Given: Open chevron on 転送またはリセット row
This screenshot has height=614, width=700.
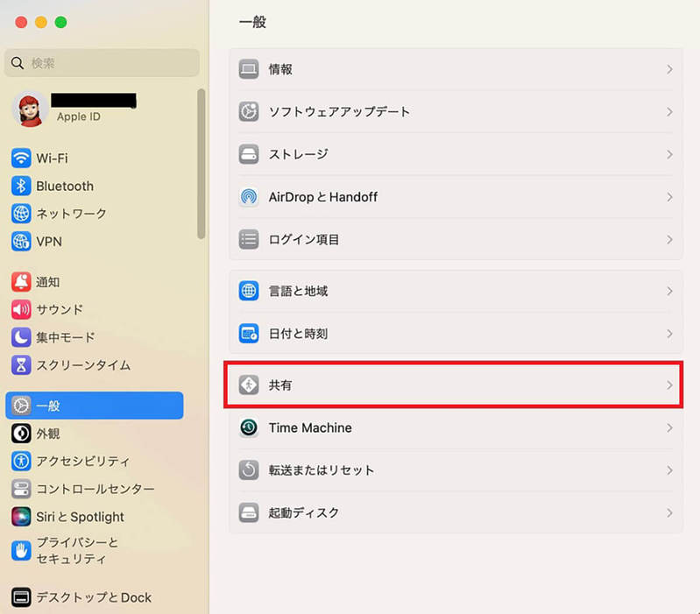Looking at the screenshot, I should click(669, 470).
